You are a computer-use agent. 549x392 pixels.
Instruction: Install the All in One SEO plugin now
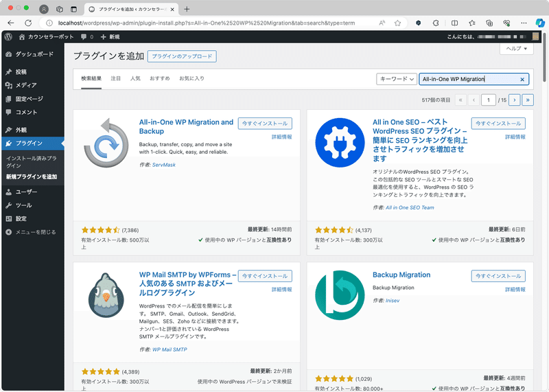[498, 124]
